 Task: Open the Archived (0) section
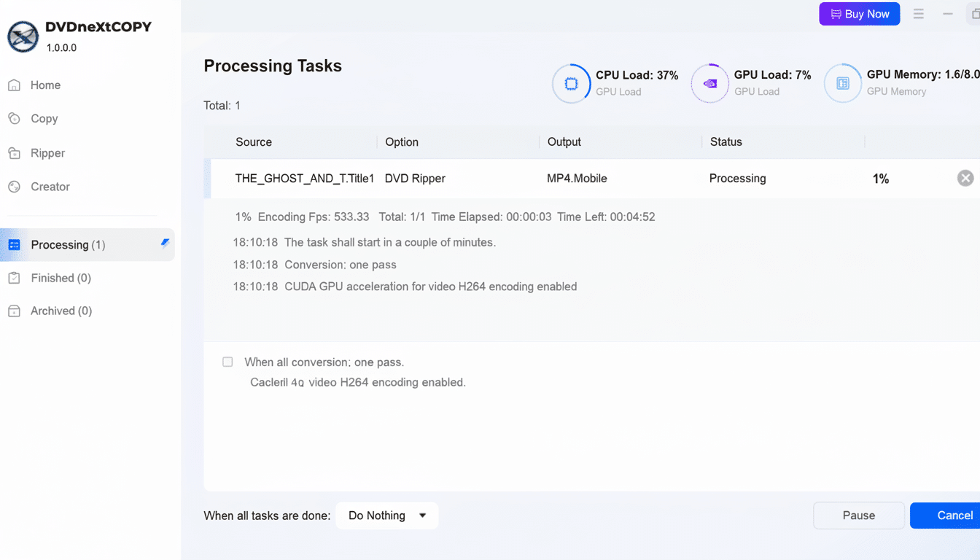coord(60,311)
